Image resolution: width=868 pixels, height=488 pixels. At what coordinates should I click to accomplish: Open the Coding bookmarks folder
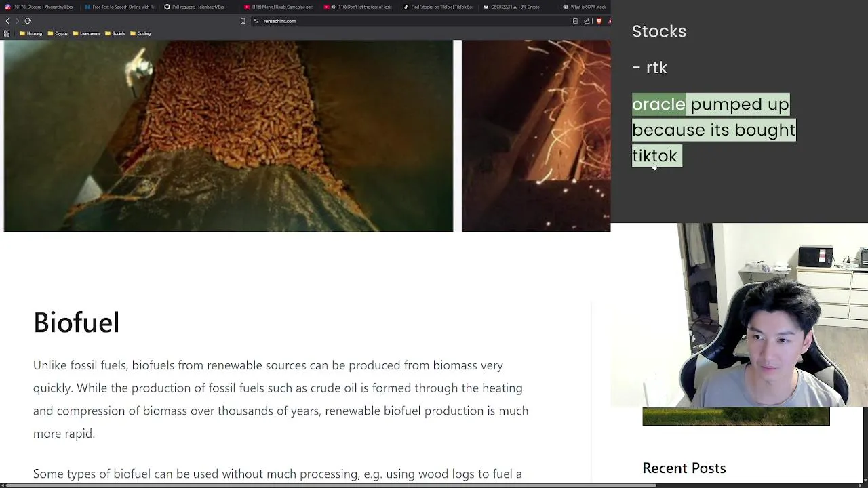140,33
